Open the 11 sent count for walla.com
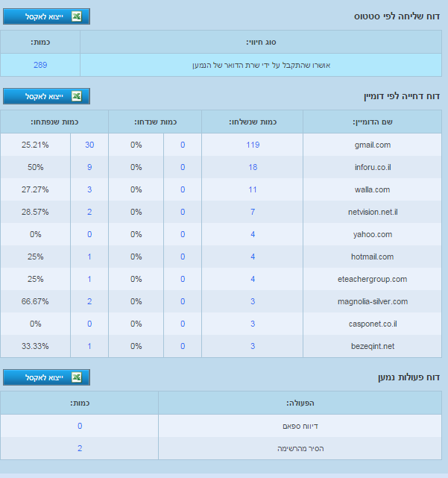The image size is (448, 478). 253,189
